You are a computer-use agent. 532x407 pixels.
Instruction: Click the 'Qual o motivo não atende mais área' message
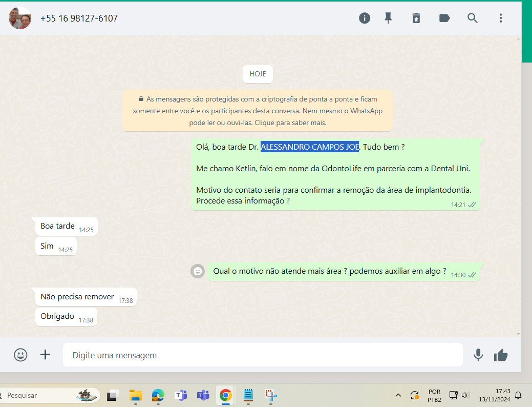344,272
